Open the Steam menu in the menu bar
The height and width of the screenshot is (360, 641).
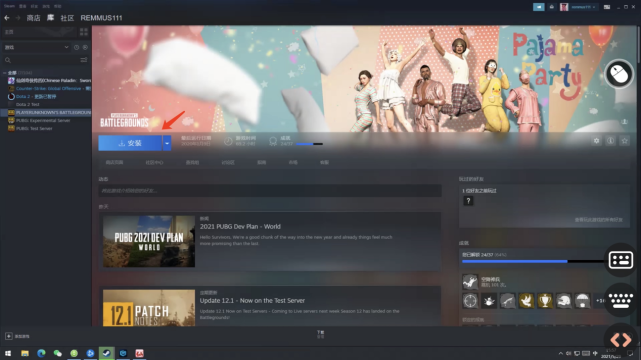(9, 6)
